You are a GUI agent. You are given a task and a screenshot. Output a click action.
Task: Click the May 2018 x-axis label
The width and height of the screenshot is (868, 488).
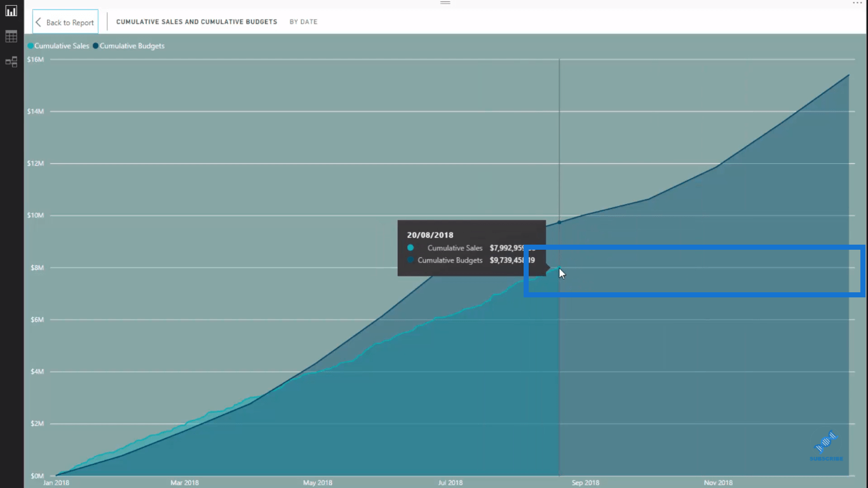(318, 483)
